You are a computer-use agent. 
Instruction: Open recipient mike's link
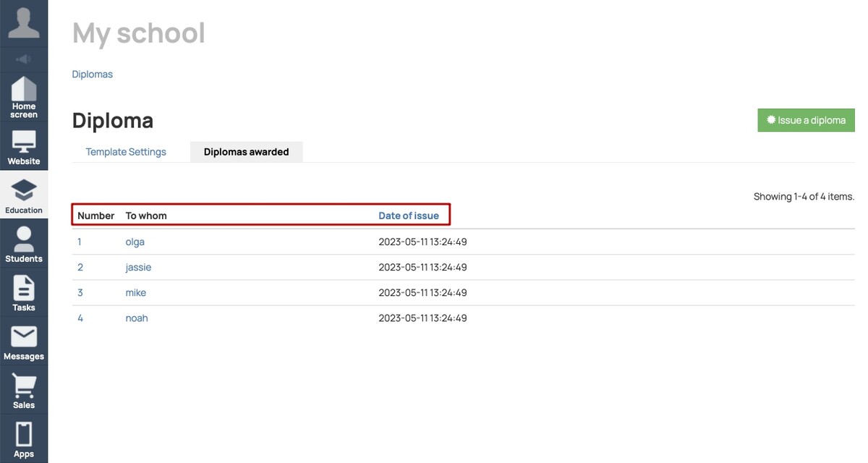click(x=135, y=292)
